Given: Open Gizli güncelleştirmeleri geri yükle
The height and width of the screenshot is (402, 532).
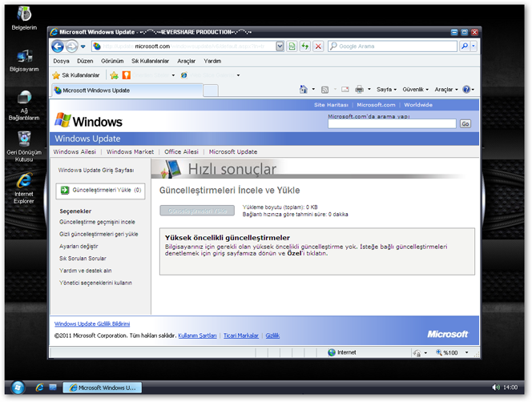Looking at the screenshot, I should (99, 234).
